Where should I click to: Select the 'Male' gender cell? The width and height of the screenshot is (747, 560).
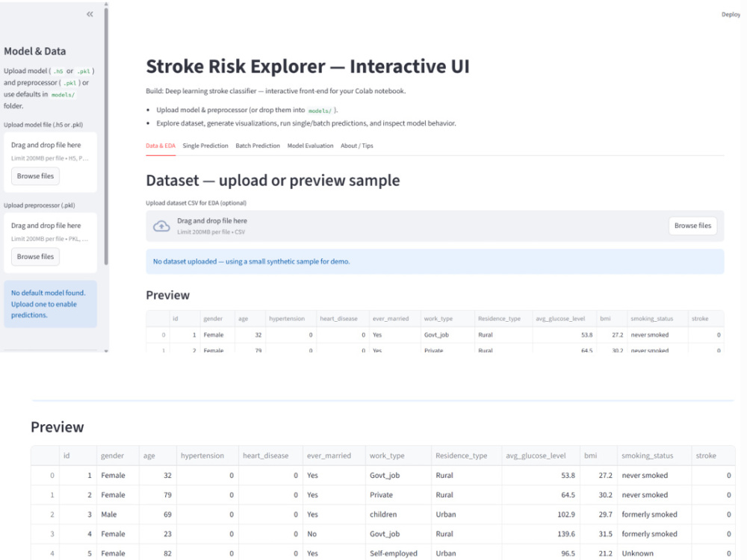point(118,514)
